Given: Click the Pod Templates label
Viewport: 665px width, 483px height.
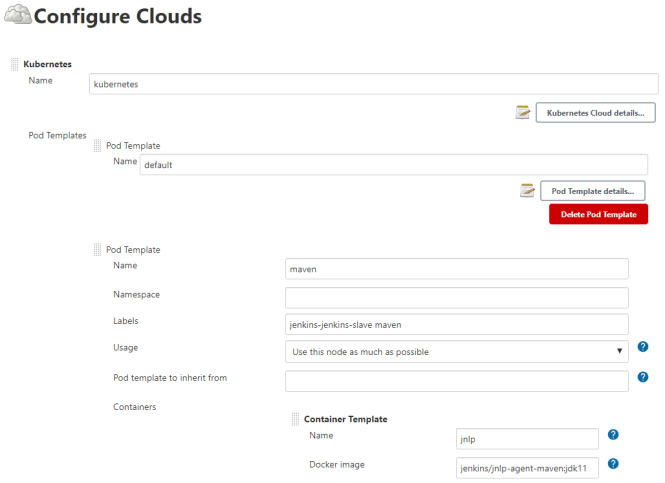Looking at the screenshot, I should click(57, 135).
